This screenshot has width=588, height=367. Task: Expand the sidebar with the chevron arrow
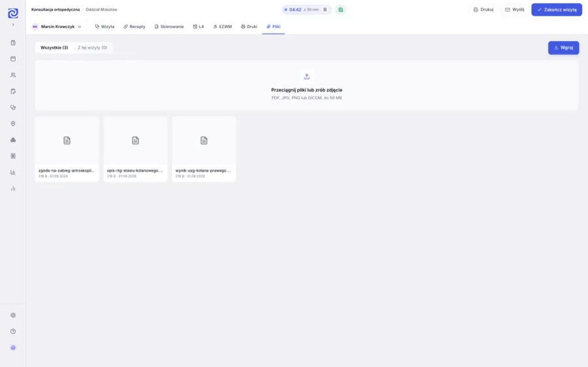pyautogui.click(x=13, y=25)
